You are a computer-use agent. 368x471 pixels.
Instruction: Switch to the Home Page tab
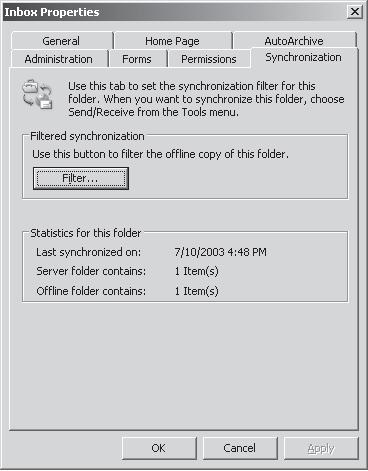point(172,41)
